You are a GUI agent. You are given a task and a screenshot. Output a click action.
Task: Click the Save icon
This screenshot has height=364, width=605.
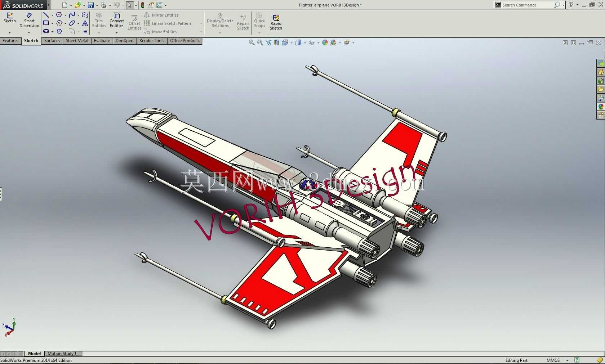(x=91, y=5)
